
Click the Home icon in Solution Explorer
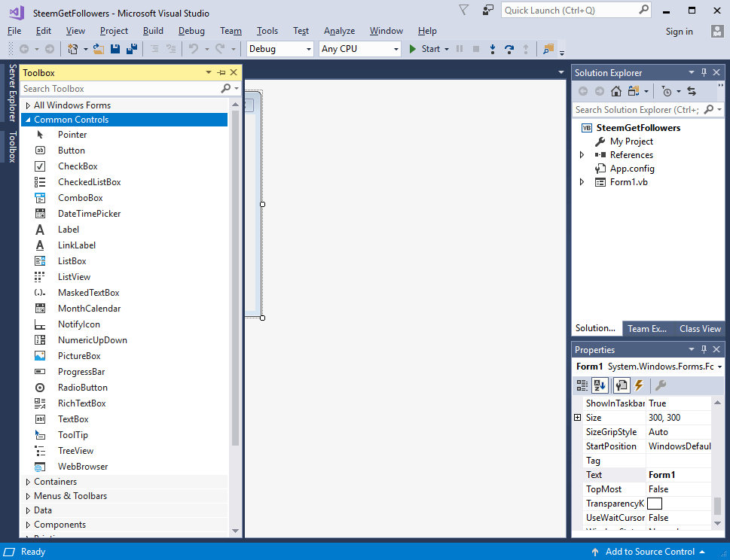(x=616, y=91)
